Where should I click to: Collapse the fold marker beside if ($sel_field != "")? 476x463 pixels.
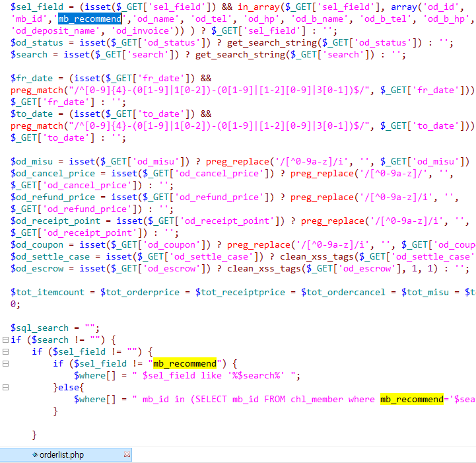pyautogui.click(x=5, y=352)
